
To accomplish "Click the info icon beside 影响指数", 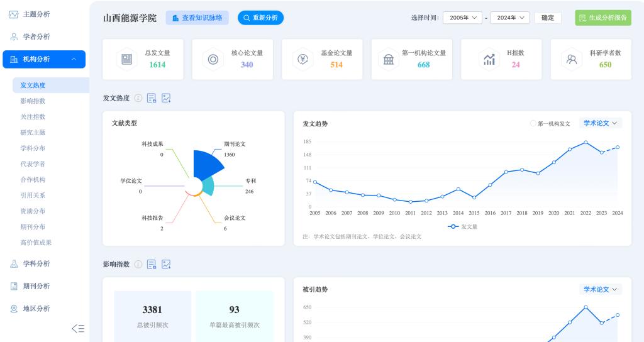I will click(138, 264).
